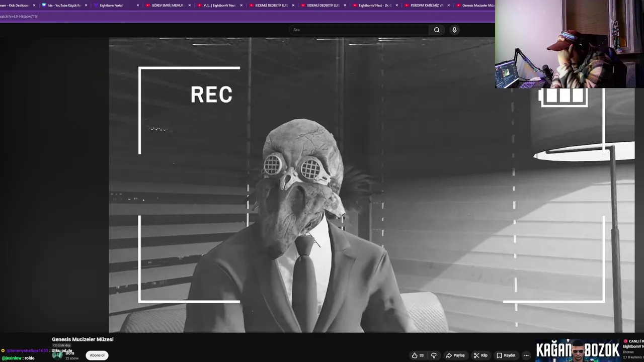Share the video using Paylaş button
Screen dimensions: 644x362
click(x=455, y=355)
